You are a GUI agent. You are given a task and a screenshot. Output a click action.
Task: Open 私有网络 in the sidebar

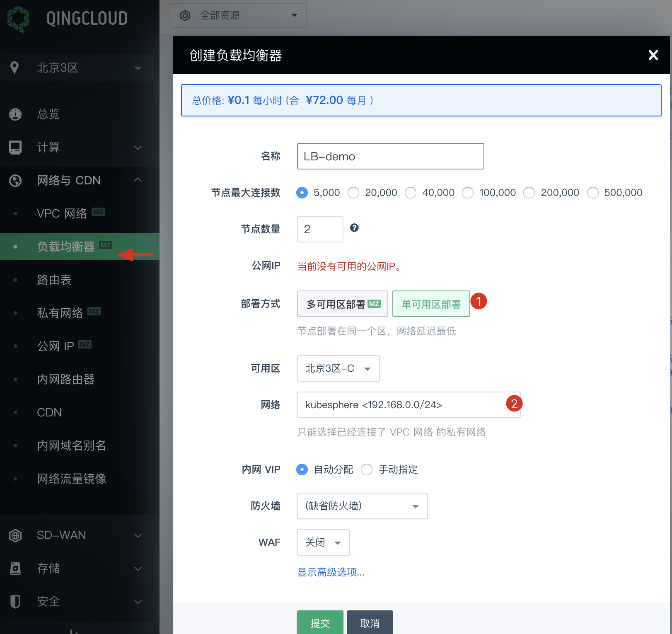coord(60,313)
